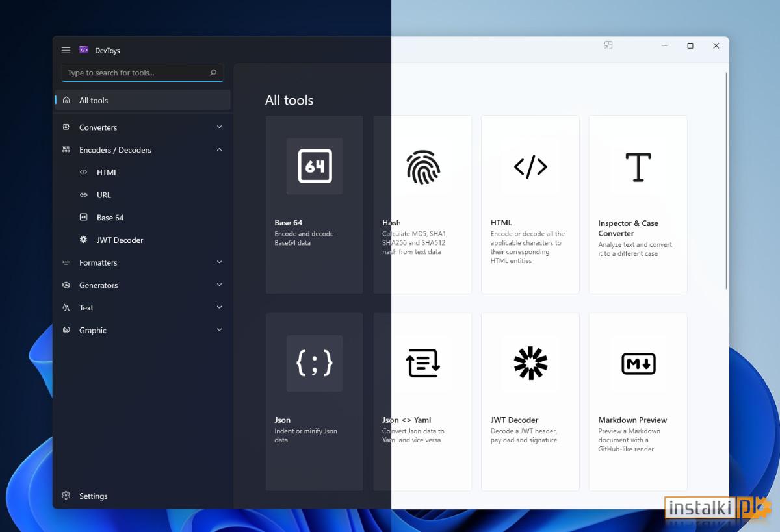Open the Hash tool card title
780x532 pixels.
[x=391, y=222]
